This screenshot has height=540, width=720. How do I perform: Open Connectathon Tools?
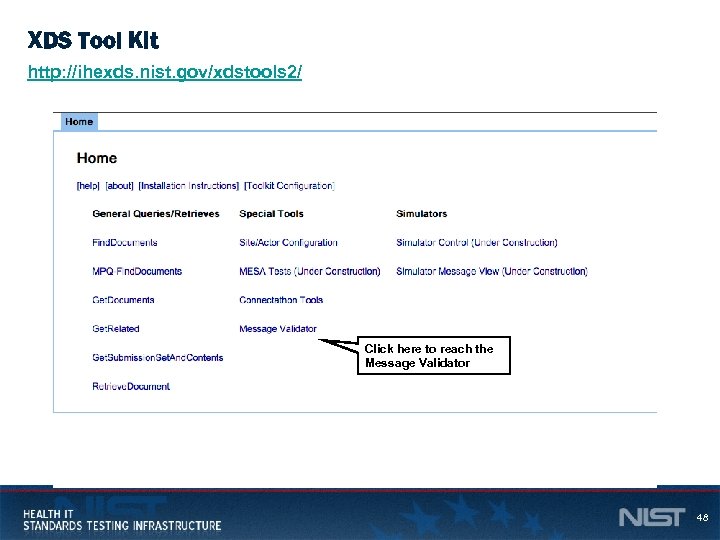pos(281,300)
